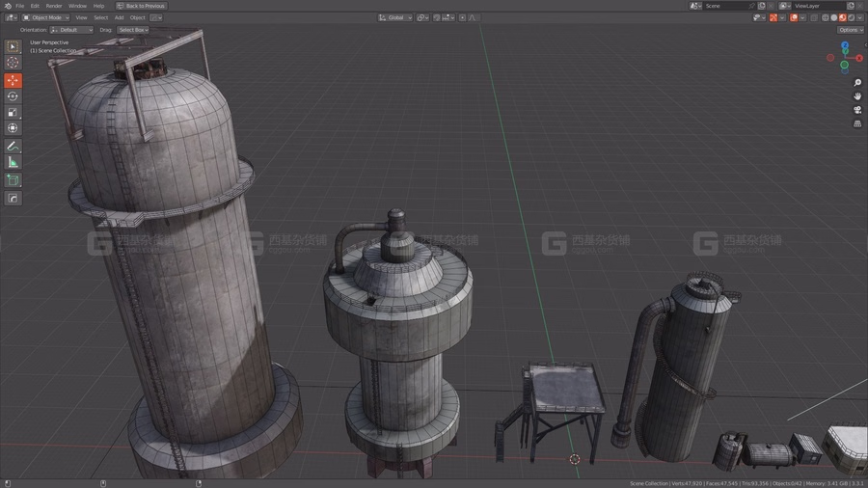868x488 pixels.
Task: Add a new ViewLayer with copy icon
Action: [851, 6]
